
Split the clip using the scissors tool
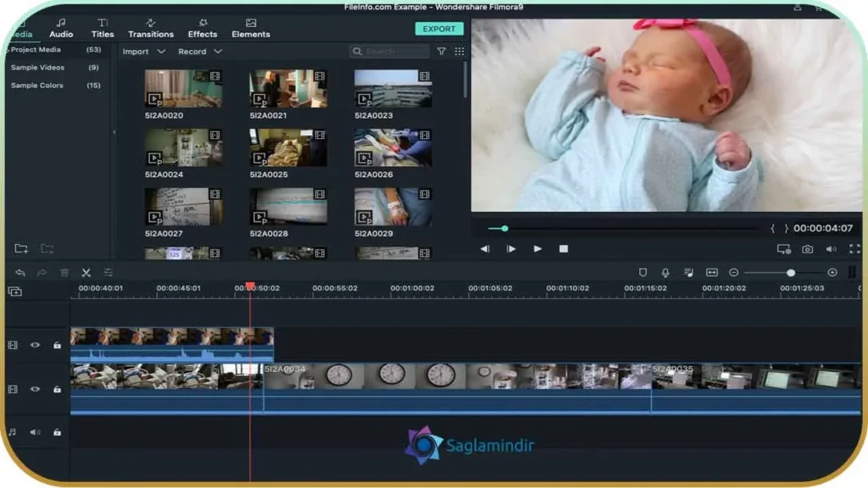(86, 273)
